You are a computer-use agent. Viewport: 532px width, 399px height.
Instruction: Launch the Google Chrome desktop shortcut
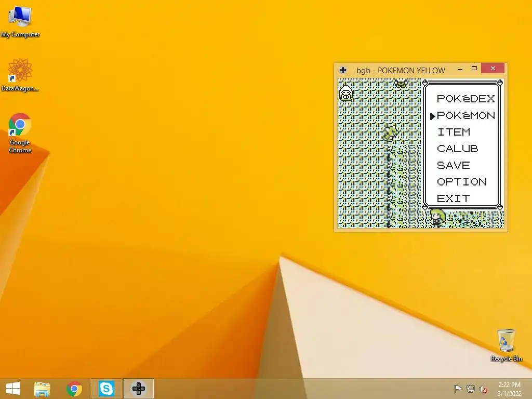[20, 132]
